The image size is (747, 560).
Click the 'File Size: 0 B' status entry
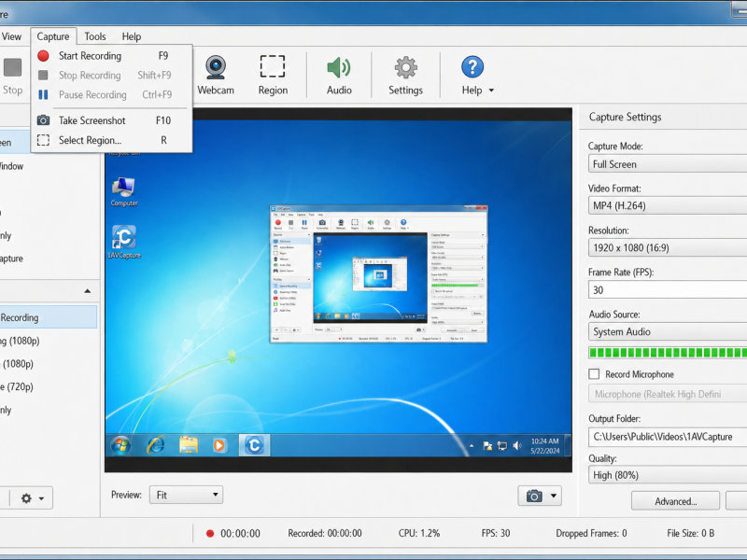[x=690, y=533]
